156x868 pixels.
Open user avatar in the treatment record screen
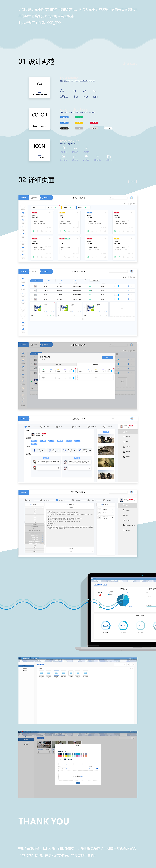132,492
